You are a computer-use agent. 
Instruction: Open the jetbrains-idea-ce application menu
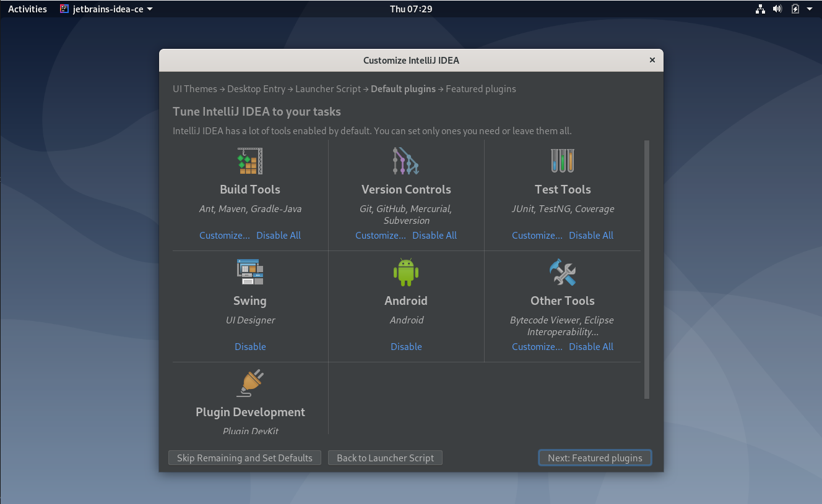pos(106,9)
